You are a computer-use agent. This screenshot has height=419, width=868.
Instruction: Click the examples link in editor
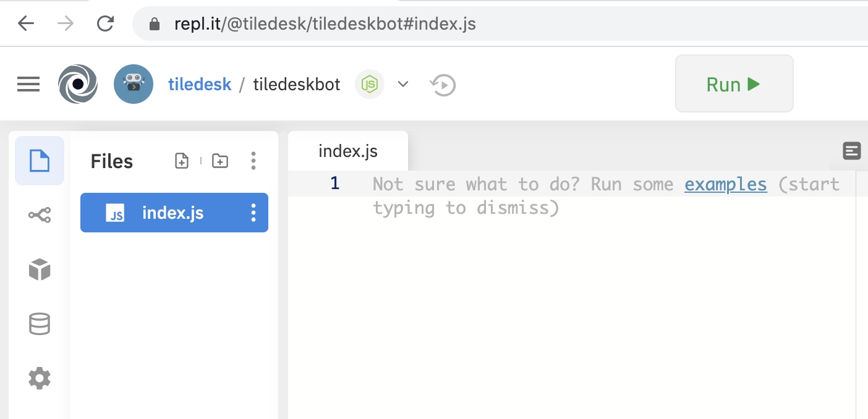click(725, 184)
